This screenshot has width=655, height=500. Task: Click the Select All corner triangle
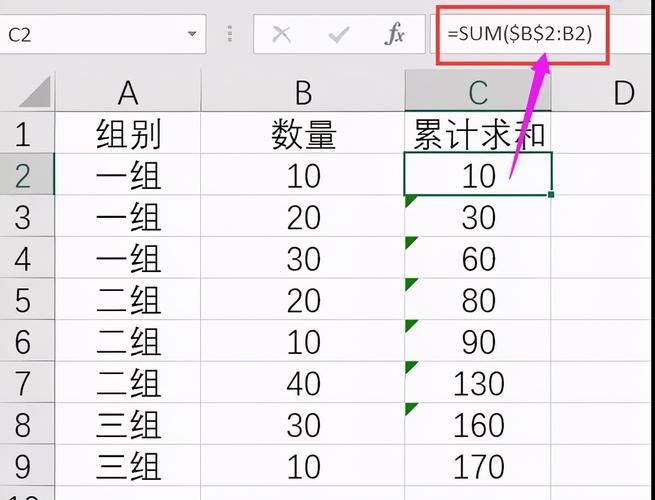click(x=35, y=91)
